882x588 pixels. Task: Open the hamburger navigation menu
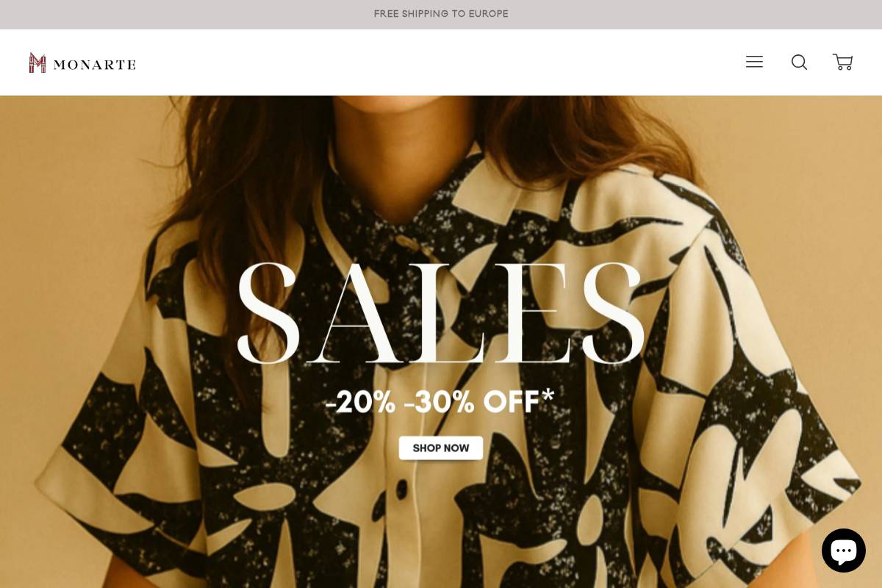pyautogui.click(x=754, y=62)
